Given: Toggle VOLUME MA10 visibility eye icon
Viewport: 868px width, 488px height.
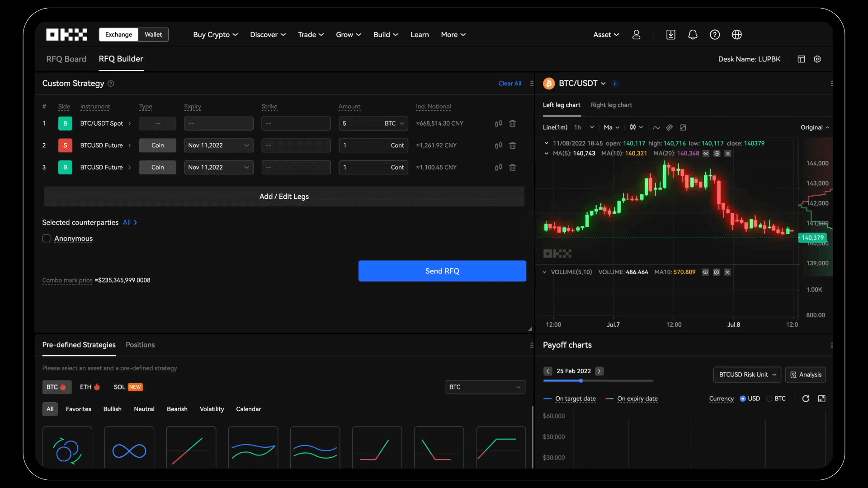Looking at the screenshot, I should pos(705,272).
